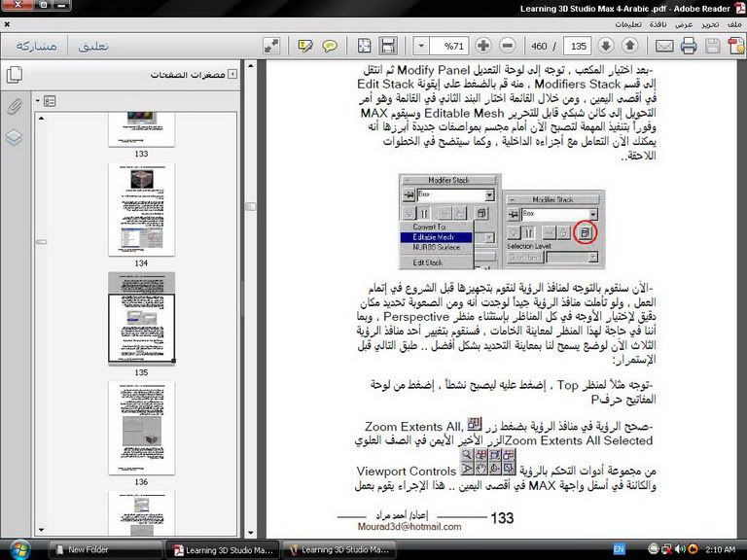Screen dimensions: 747x560
Task: Switch to New Folder taskbar item
Action: [105, 549]
